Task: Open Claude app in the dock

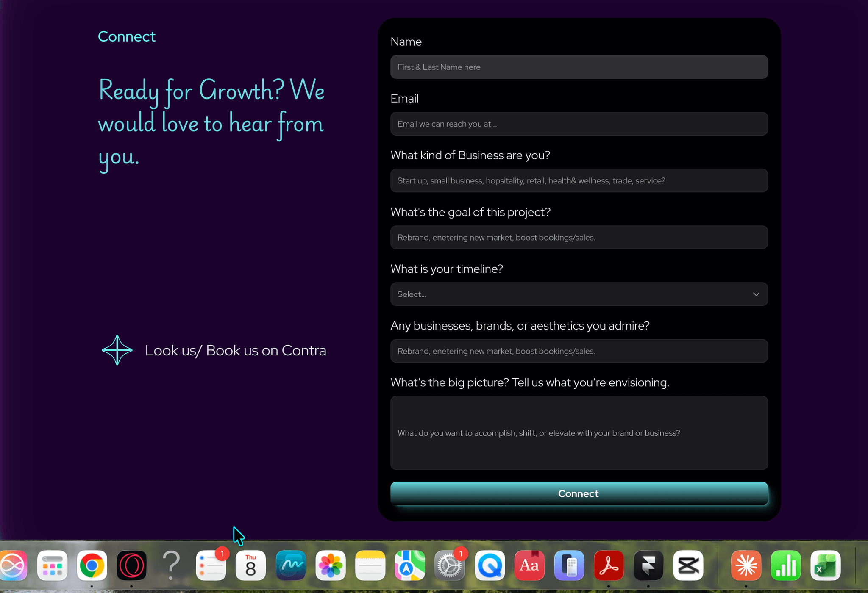Action: pos(746,565)
